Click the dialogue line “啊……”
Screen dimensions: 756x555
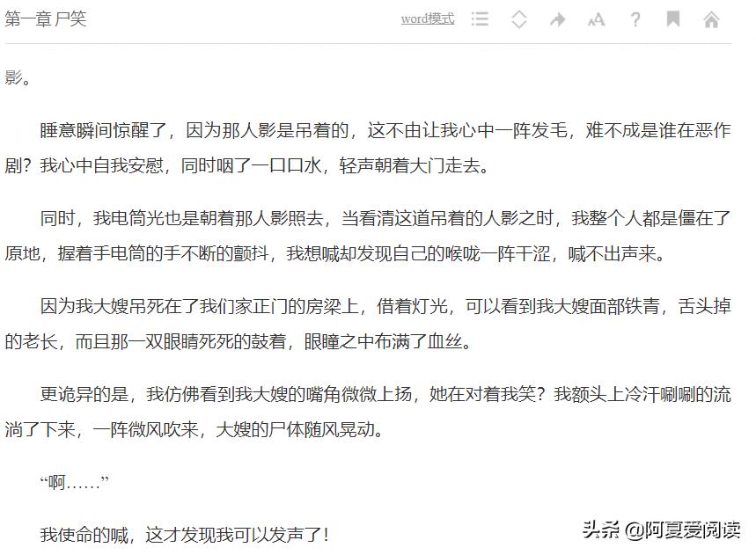point(75,482)
